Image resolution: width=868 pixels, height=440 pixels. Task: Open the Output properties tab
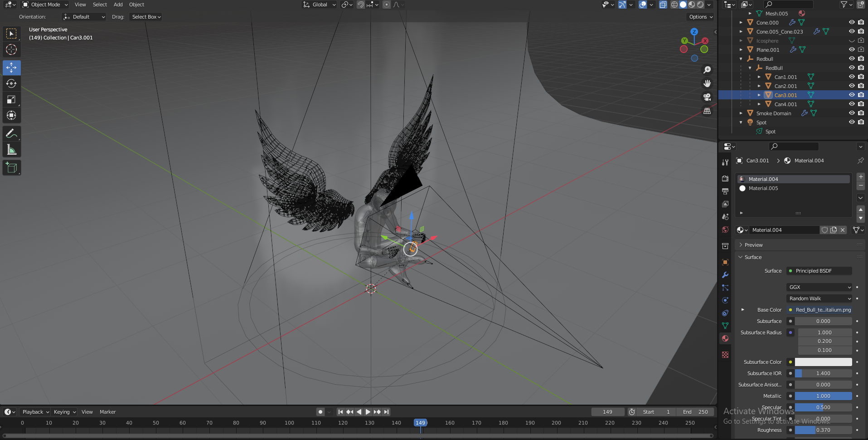click(725, 191)
